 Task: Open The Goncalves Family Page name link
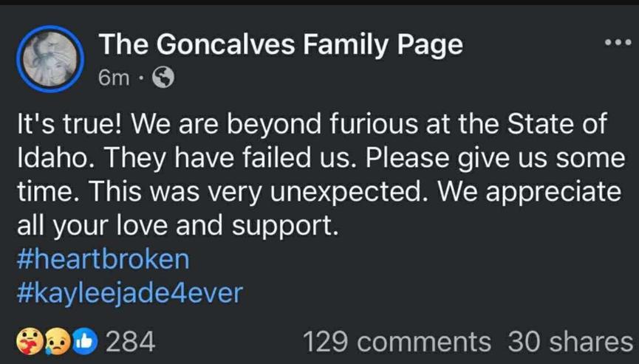pos(281,45)
